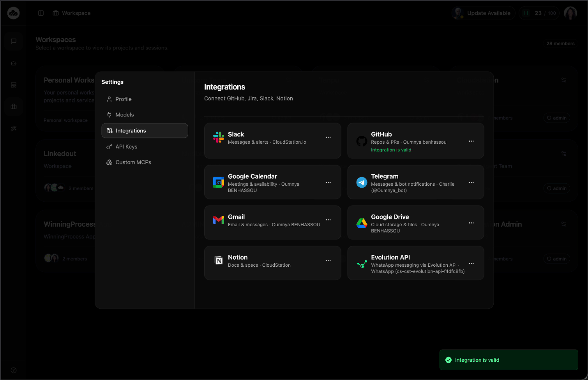This screenshot has height=380, width=588.
Task: Select the Custom MCPs settings tab
Action: click(145, 162)
